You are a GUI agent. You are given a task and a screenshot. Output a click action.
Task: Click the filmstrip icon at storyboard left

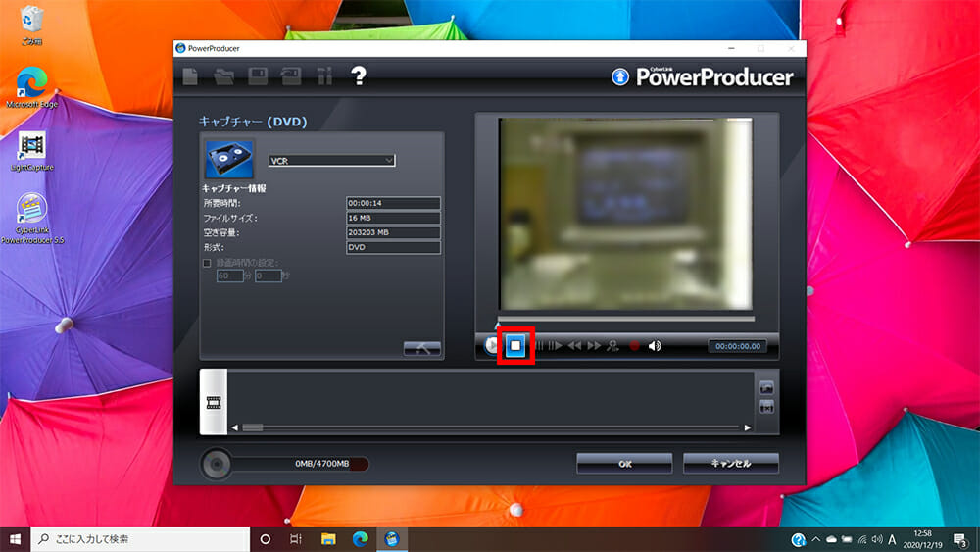(x=214, y=402)
